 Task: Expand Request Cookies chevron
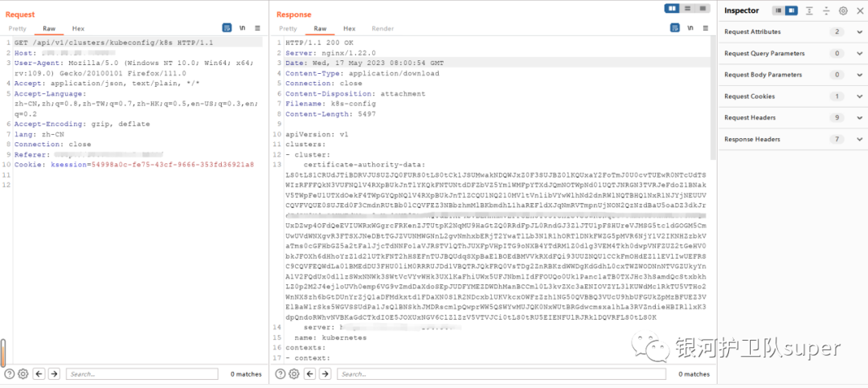859,96
